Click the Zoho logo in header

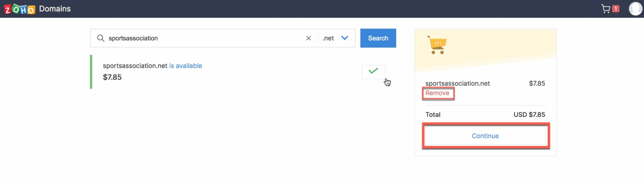point(19,9)
